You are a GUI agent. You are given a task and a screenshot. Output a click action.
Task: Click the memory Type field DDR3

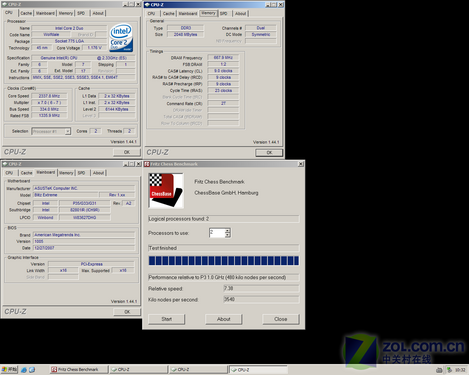click(186, 28)
